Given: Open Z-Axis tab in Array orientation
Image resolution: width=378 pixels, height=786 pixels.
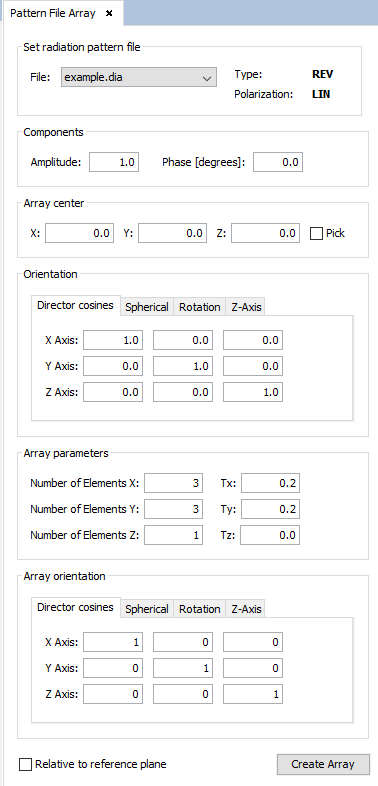Looking at the screenshot, I should tap(246, 609).
